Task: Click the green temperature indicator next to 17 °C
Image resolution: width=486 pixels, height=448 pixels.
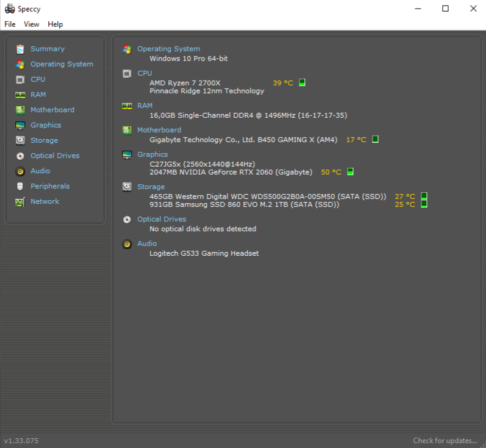Action: (375, 139)
